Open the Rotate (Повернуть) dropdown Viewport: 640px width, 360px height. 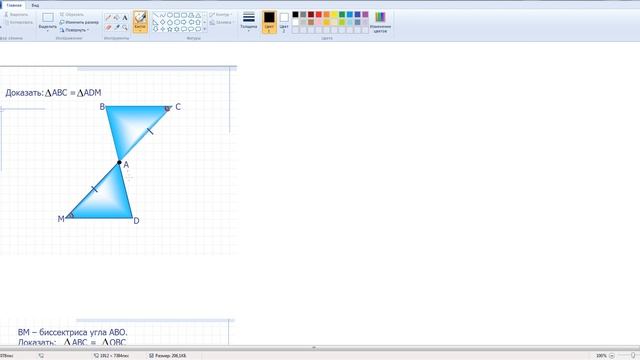pos(74,30)
